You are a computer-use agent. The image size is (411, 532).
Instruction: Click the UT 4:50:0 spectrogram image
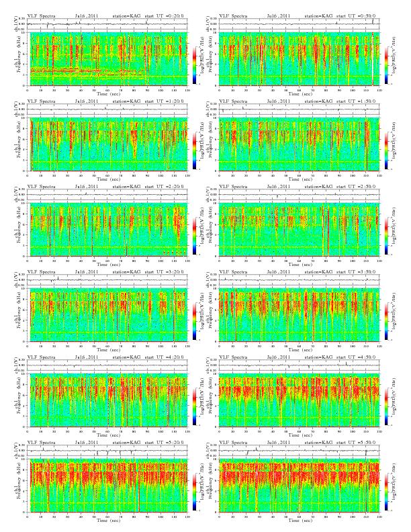[299, 400]
